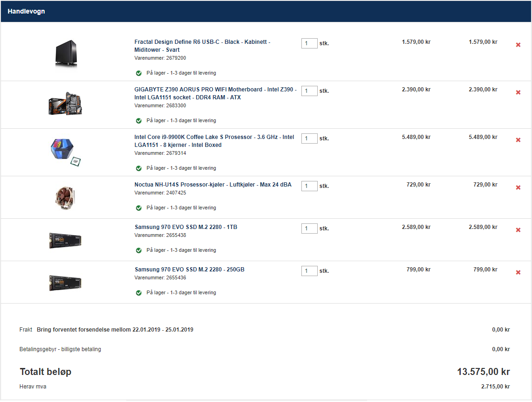Viewport: 532px width, 402px height.
Task: Remove Fractal Design Define R6 from cart
Action: click(518, 45)
